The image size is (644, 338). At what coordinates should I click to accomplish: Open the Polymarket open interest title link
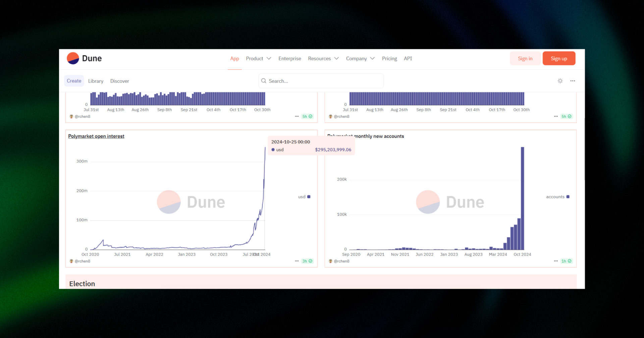(96, 136)
